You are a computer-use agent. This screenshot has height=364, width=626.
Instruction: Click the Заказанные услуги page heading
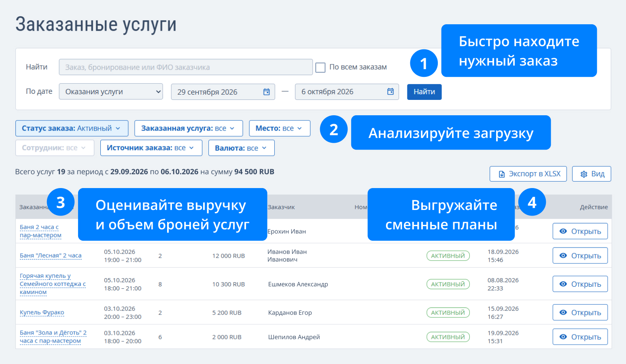[x=96, y=24]
